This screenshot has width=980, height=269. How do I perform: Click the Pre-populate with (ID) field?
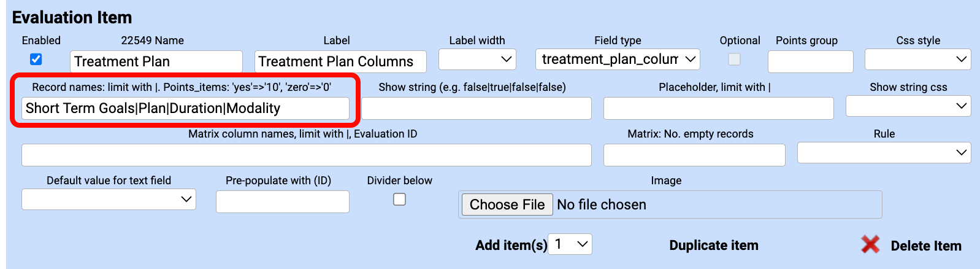[x=282, y=201]
